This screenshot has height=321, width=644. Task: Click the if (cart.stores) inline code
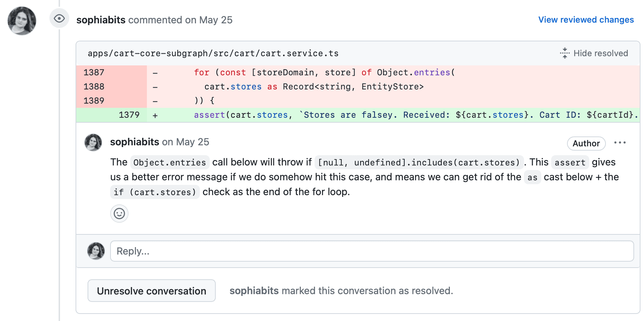[x=155, y=192]
